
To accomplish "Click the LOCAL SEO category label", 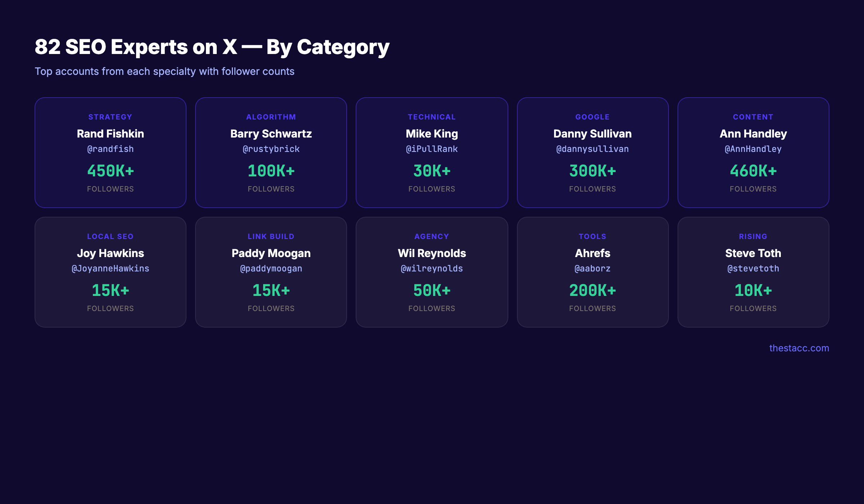I will (111, 237).
